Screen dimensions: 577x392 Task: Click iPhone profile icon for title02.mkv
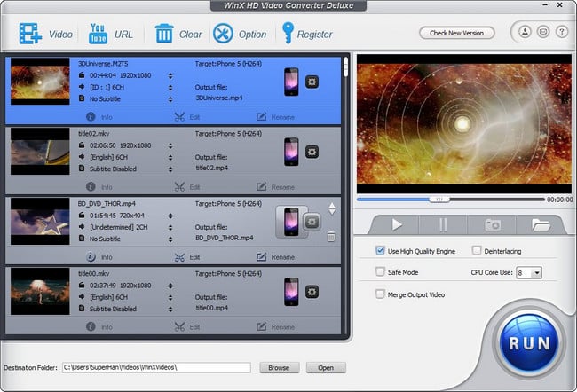coord(291,152)
